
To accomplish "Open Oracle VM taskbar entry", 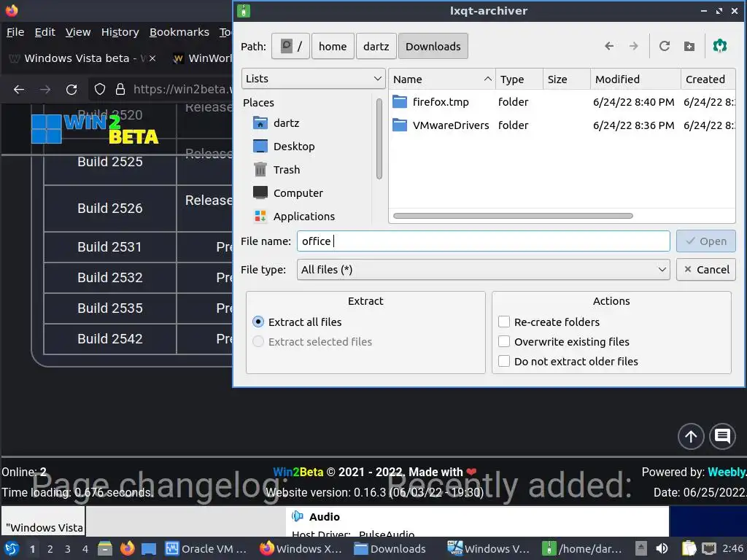I will point(206,548).
